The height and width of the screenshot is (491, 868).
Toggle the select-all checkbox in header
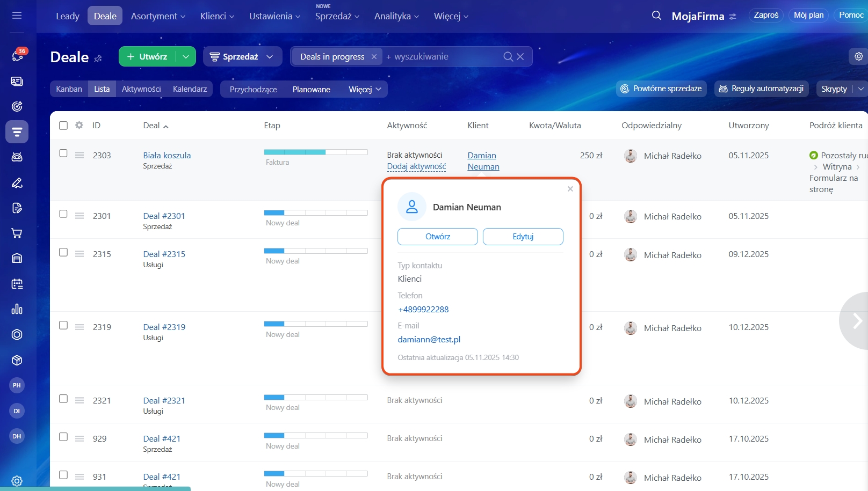pyautogui.click(x=63, y=125)
